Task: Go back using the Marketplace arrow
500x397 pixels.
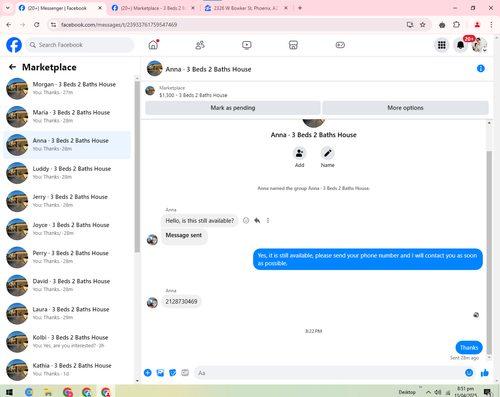Action: point(12,67)
